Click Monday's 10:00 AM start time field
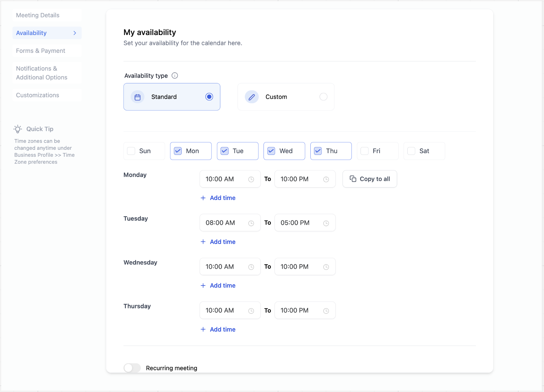The image size is (544, 392). coord(230,179)
